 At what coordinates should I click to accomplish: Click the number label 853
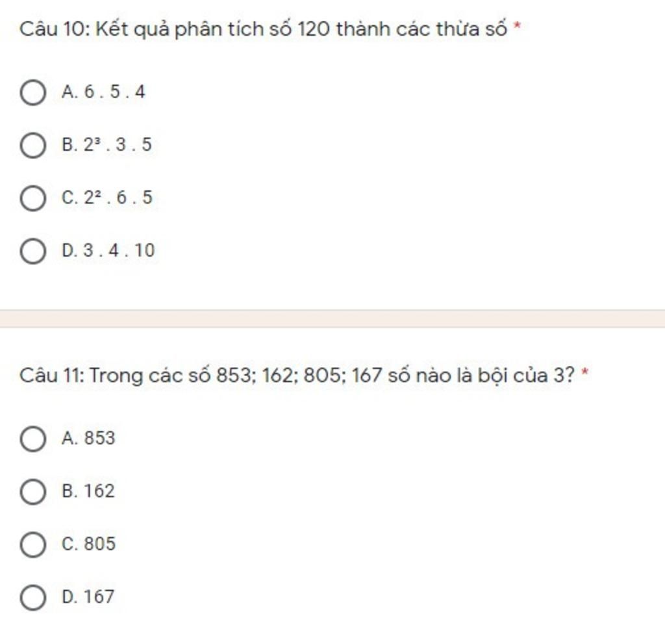point(99,438)
